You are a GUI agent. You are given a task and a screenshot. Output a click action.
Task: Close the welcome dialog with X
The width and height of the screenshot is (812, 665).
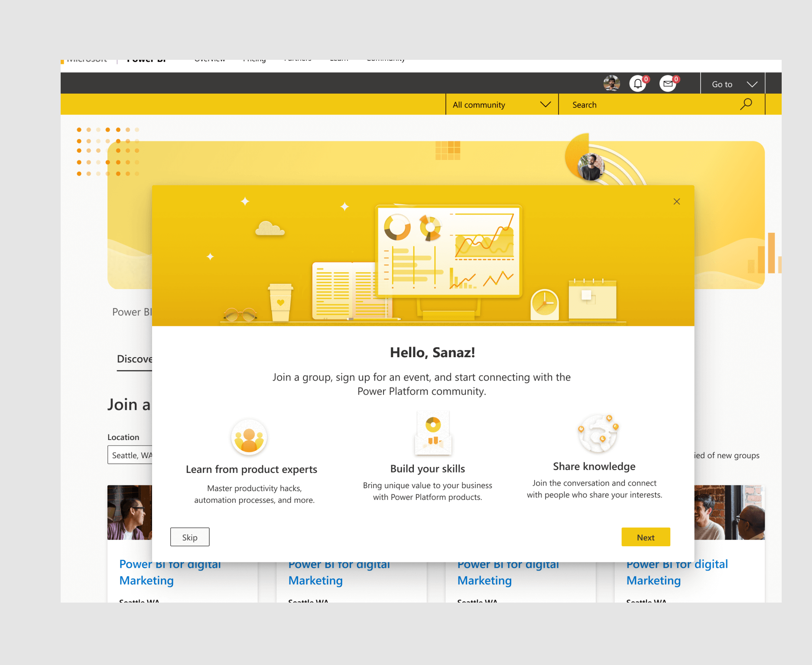click(677, 202)
